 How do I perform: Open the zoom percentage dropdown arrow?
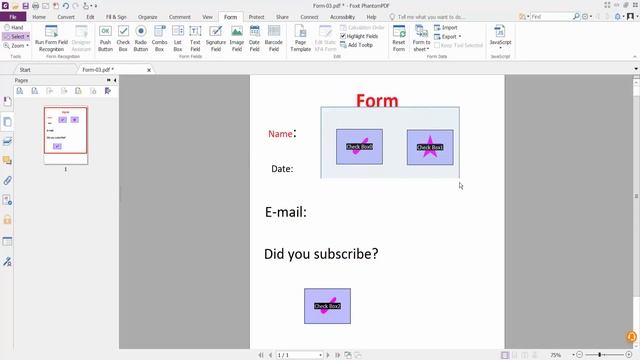[573, 355]
